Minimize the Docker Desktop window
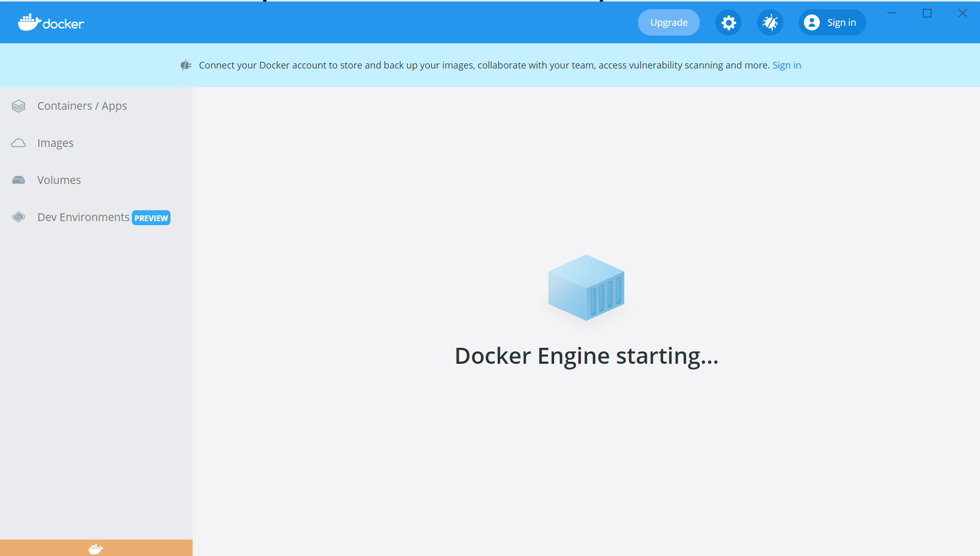 point(892,13)
